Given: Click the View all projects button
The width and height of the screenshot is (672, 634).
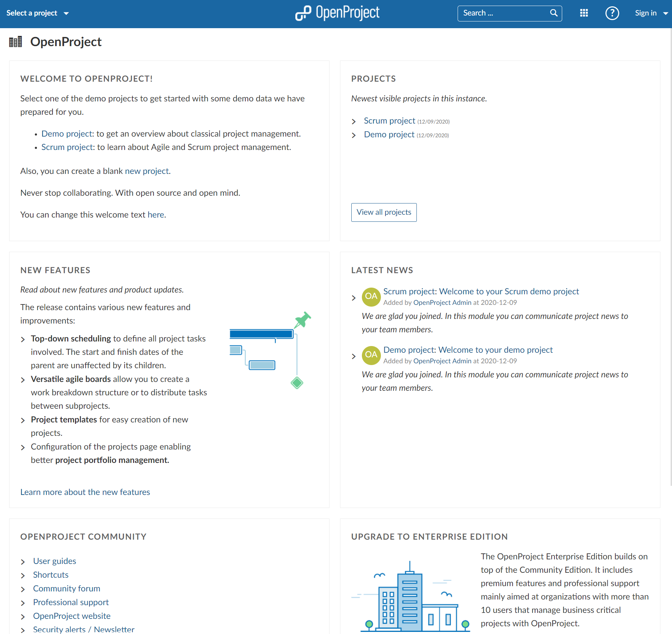Looking at the screenshot, I should tap(384, 212).
